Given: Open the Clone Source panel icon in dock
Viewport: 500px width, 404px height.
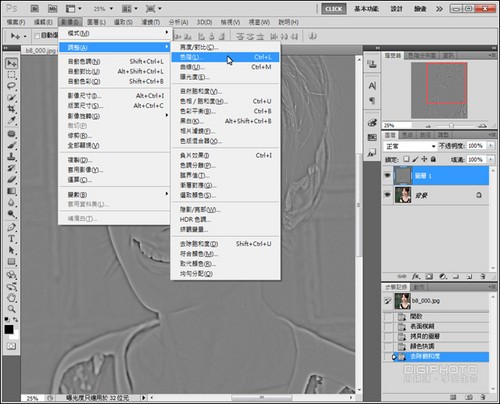Looking at the screenshot, I should 372,64.
